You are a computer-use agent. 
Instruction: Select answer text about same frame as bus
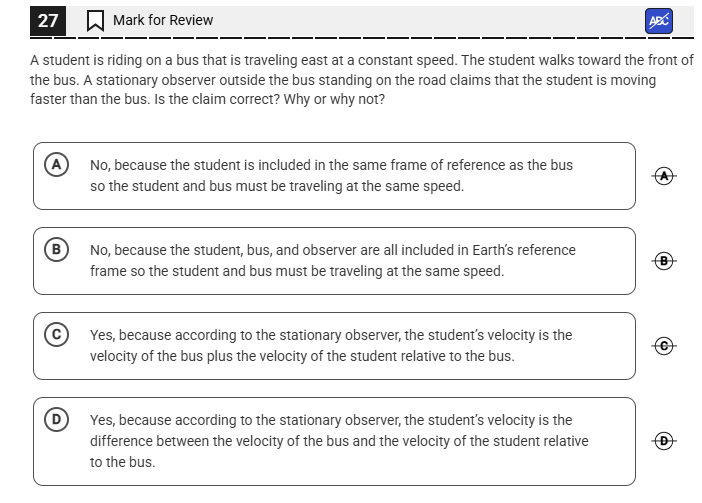click(330, 175)
